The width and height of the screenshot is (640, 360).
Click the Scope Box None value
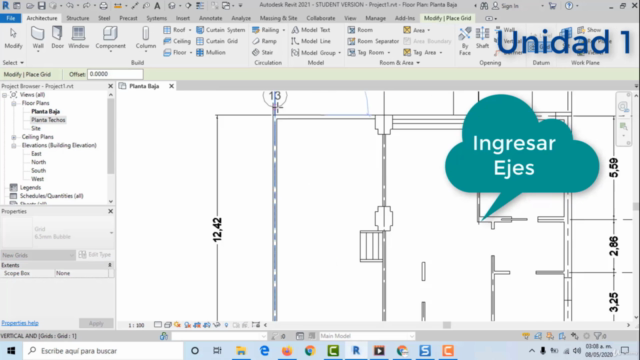82,273
